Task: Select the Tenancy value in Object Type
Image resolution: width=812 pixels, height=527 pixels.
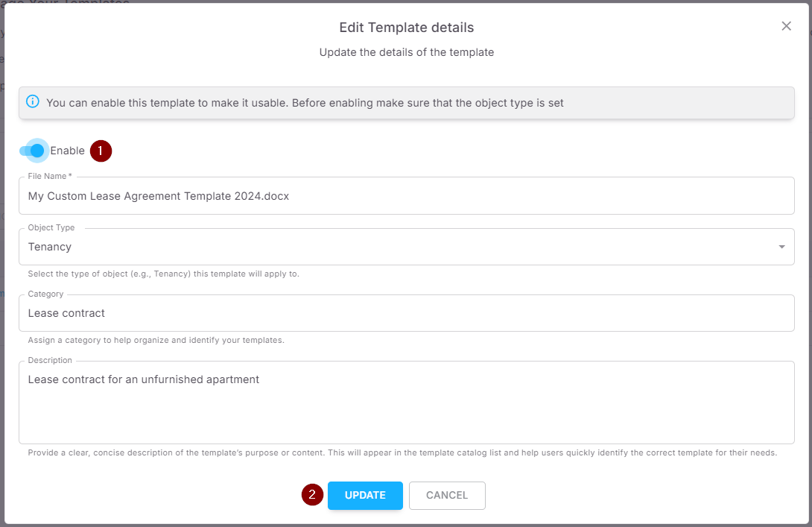Action: 50,247
